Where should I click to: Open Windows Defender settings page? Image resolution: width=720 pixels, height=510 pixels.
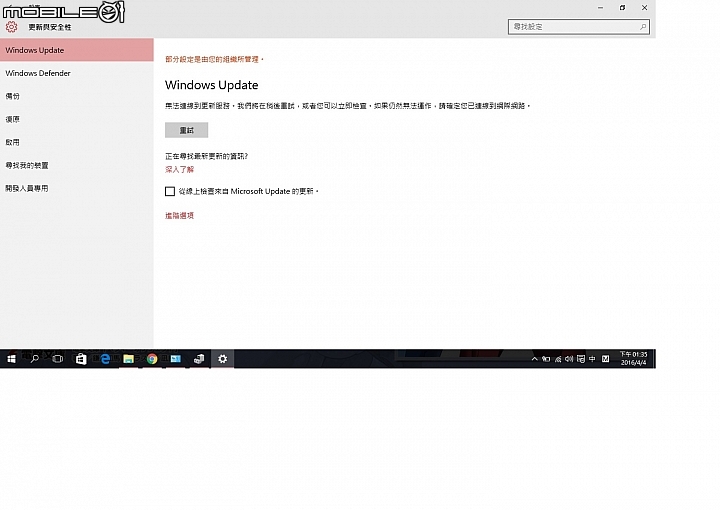[x=77, y=73]
